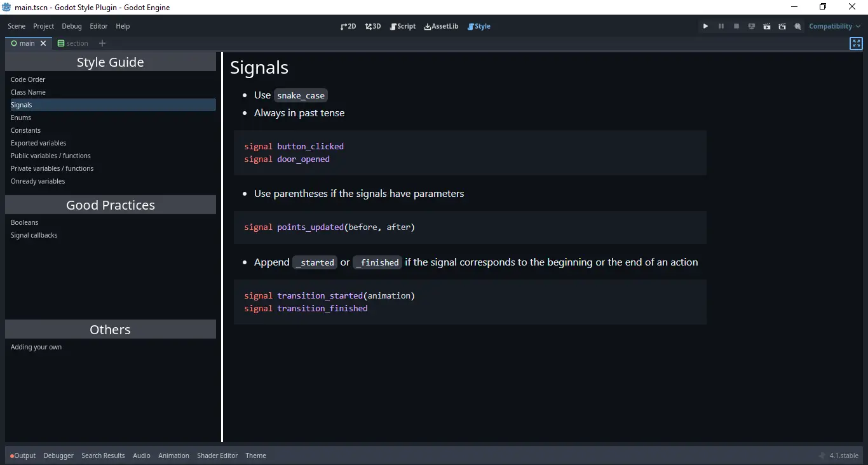The height and width of the screenshot is (465, 868).
Task: Open the Search Results bottom panel
Action: pyautogui.click(x=103, y=455)
